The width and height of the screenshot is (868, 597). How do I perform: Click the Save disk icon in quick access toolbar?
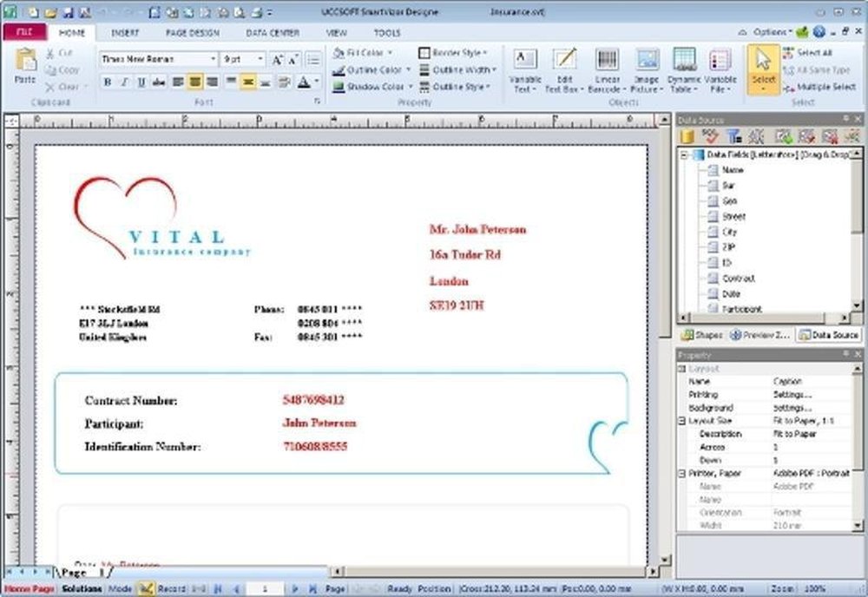[68, 11]
